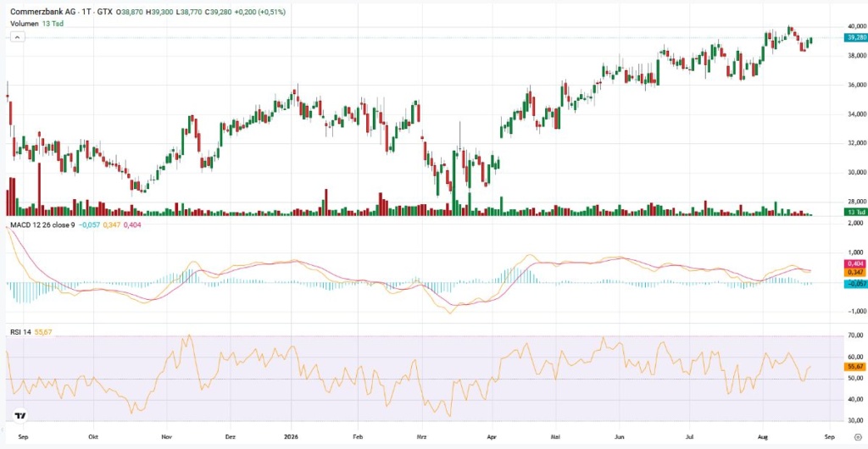Screen dimensions: 868x449
Task: Click the 38,000 price scale label
Action: [x=856, y=55]
